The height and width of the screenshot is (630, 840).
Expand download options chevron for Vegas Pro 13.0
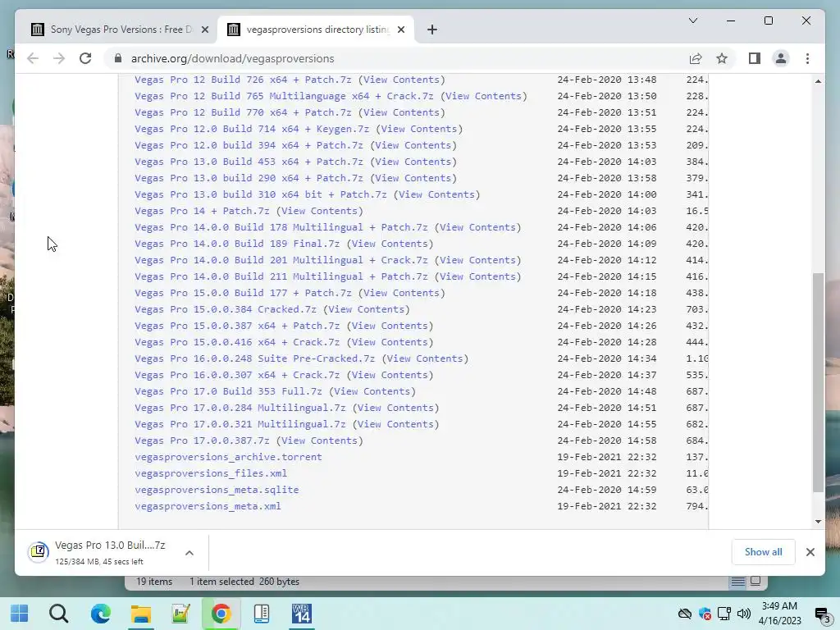pos(189,553)
